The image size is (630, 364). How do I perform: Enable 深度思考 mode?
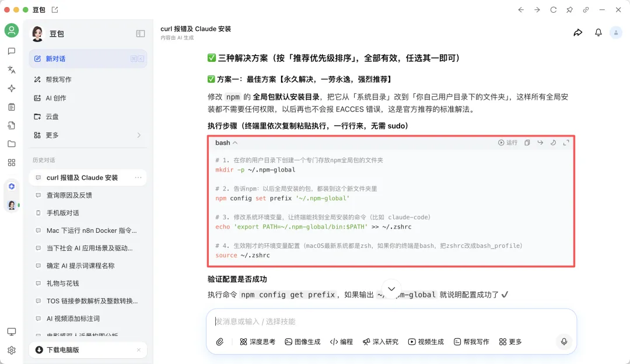click(258, 342)
